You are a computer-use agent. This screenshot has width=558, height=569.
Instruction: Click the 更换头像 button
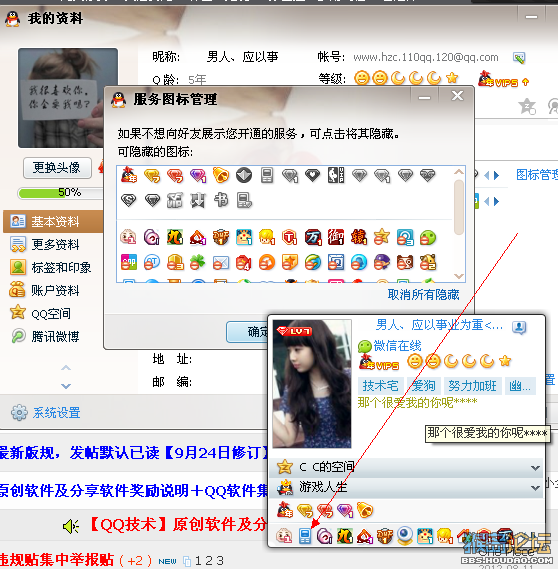(57, 168)
